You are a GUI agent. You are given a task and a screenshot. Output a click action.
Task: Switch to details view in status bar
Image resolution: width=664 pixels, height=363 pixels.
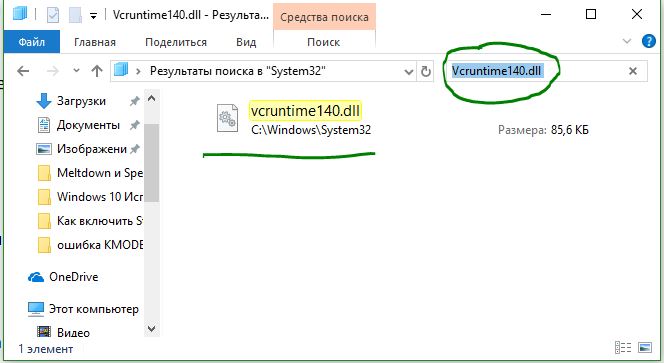622,348
